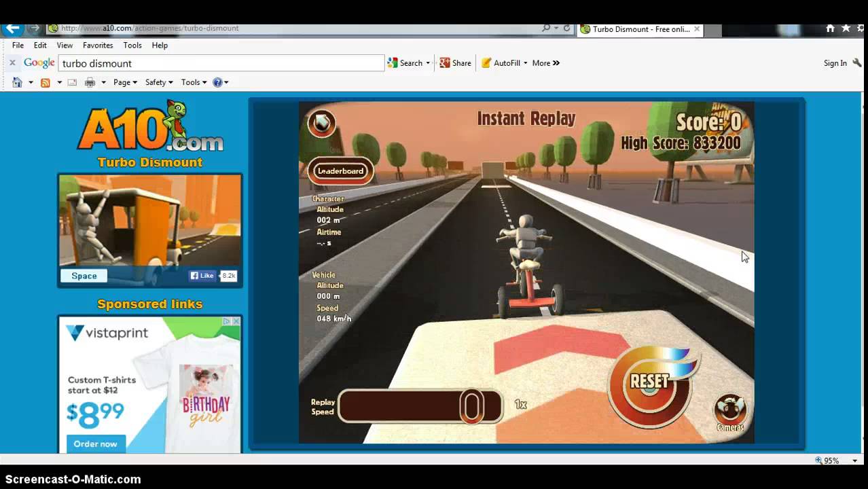Open the RSS feeds dropdown arrow
Image resolution: width=868 pixels, height=489 pixels.
pos(59,83)
